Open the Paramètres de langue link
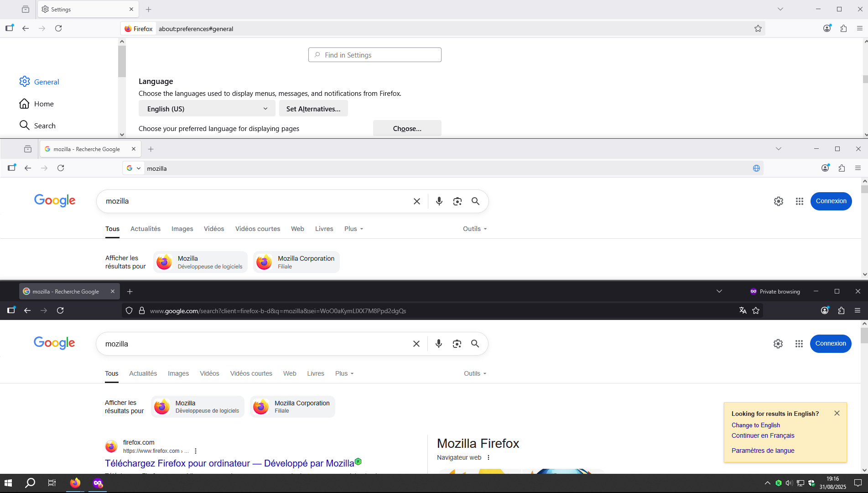This screenshot has width=868, height=493. pos(763,451)
